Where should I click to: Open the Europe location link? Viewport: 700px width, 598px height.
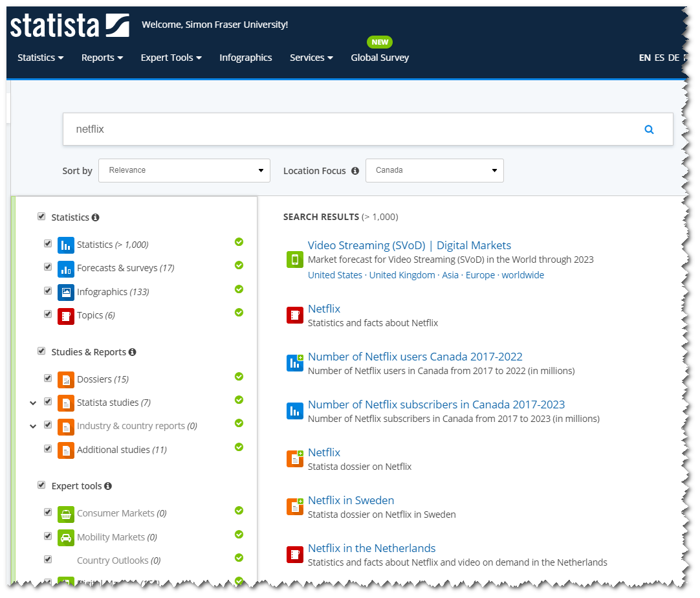pyautogui.click(x=480, y=275)
